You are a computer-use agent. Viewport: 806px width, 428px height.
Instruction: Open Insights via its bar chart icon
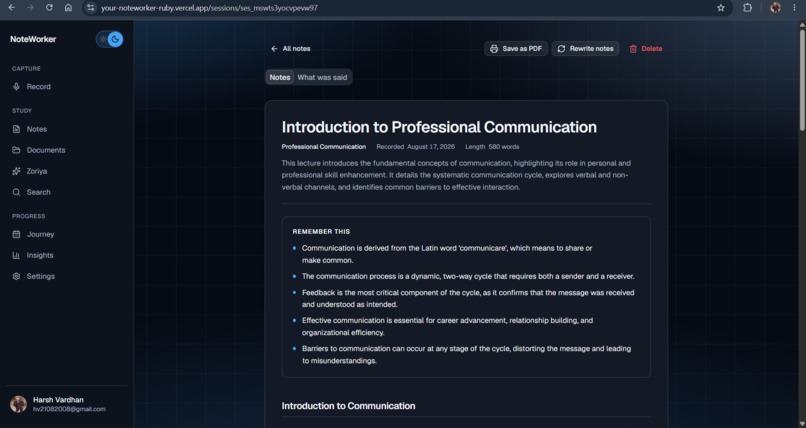[16, 255]
